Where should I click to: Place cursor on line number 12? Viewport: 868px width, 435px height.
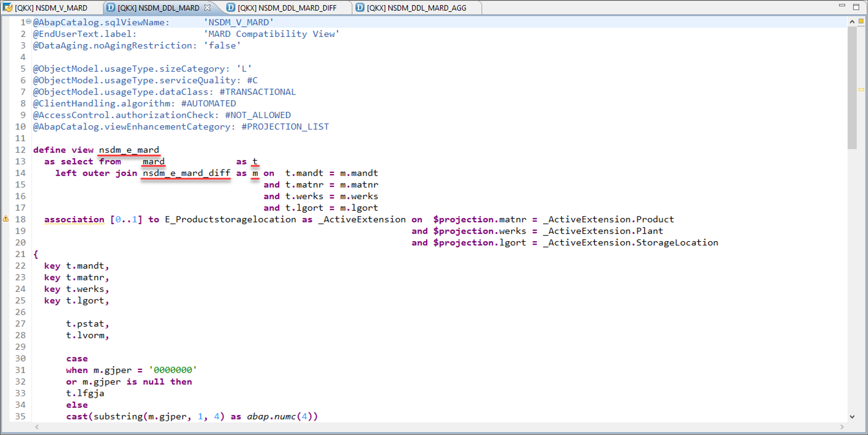click(20, 150)
